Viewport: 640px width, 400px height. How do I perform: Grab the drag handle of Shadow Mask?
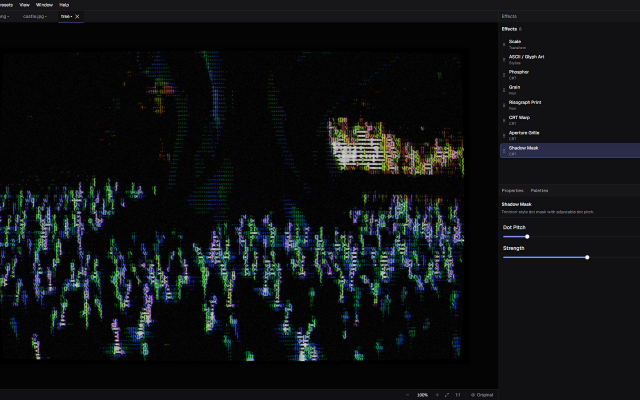[504, 151]
